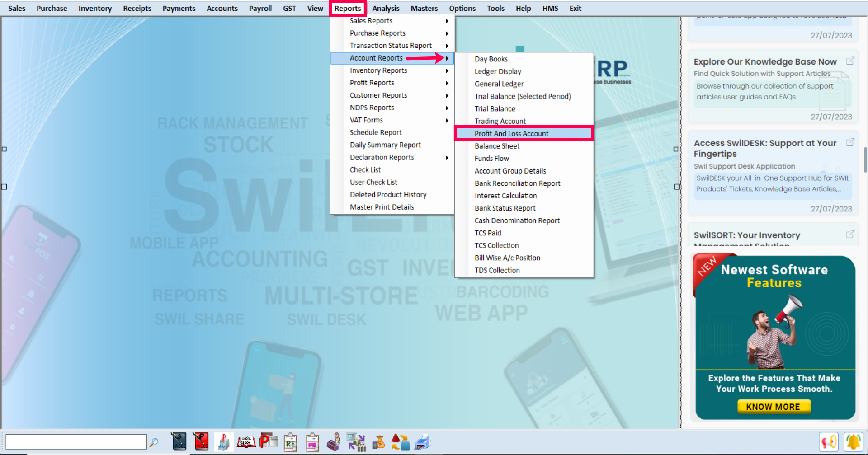Image resolution: width=868 pixels, height=455 pixels.
Task: Click the green RE clipboard icon
Action: pyautogui.click(x=290, y=442)
